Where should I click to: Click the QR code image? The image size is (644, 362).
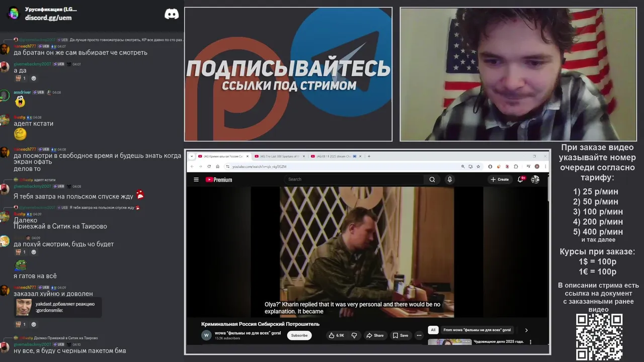pyautogui.click(x=599, y=337)
